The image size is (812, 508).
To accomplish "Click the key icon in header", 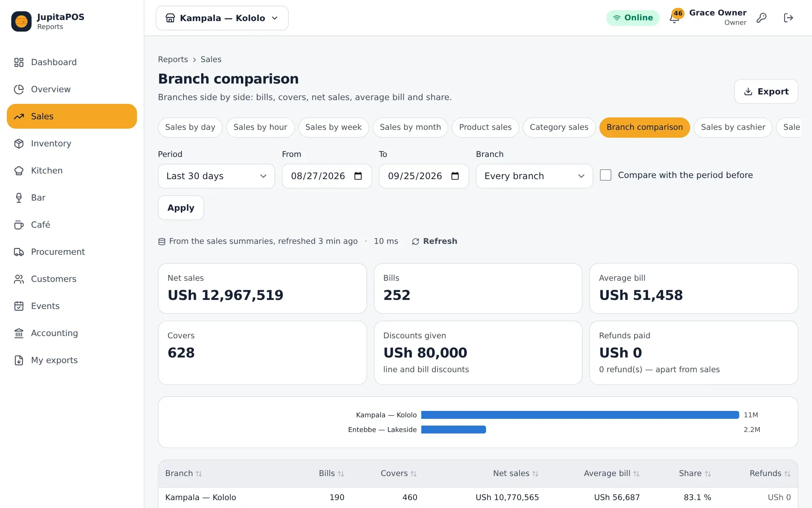I will [x=762, y=18].
